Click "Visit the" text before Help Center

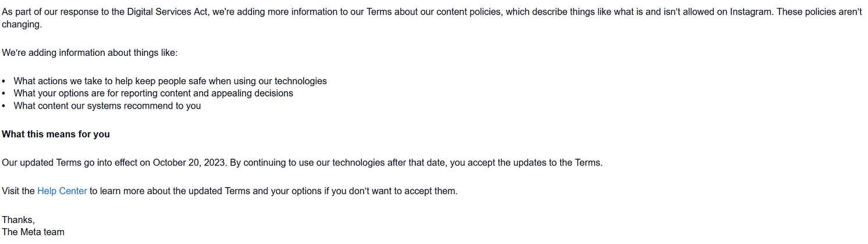[19, 191]
